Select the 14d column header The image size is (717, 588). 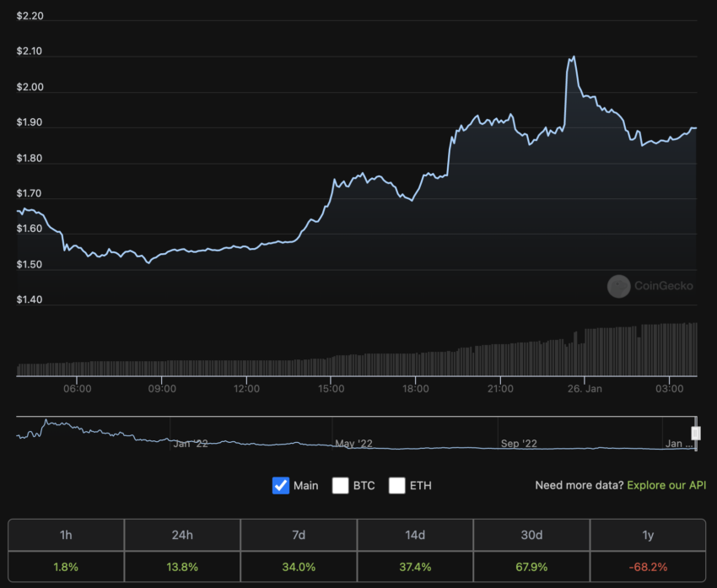click(x=415, y=535)
